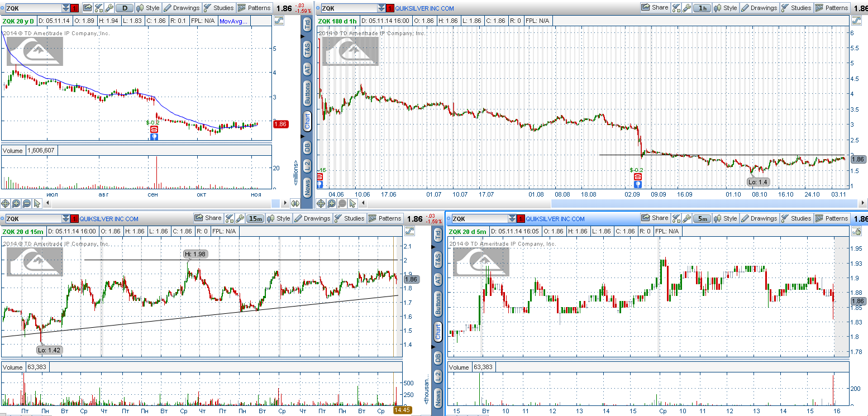Open quick study icon in daily chart toolbar
This screenshot has height=416, width=868.
click(x=98, y=8)
